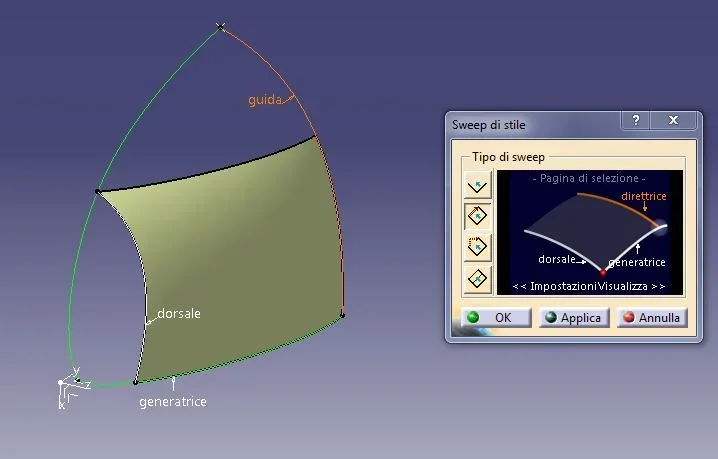Screen dimensions: 718x459
Task: Click the orange guida label in viewport
Action: 265,100
